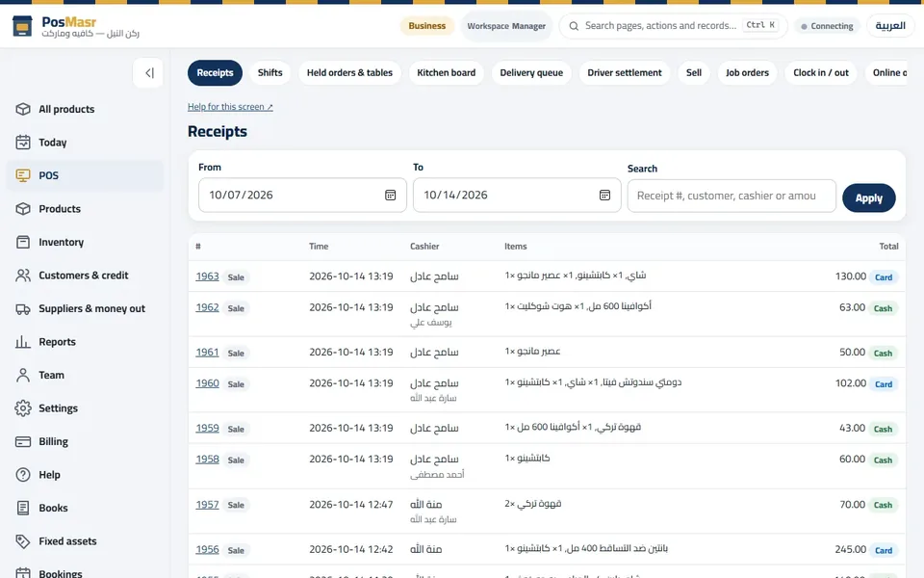
Task: Click the Suppliers truck icon
Action: point(23,308)
